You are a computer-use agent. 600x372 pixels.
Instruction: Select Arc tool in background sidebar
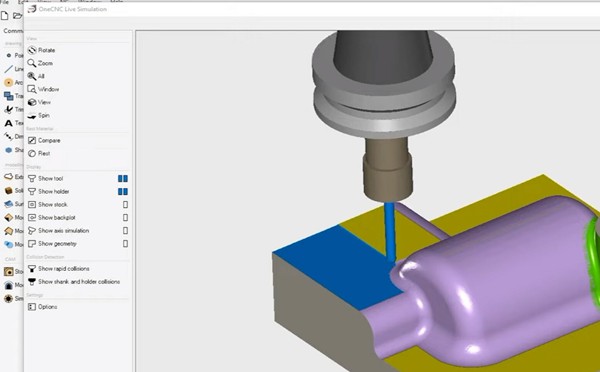click(13, 82)
